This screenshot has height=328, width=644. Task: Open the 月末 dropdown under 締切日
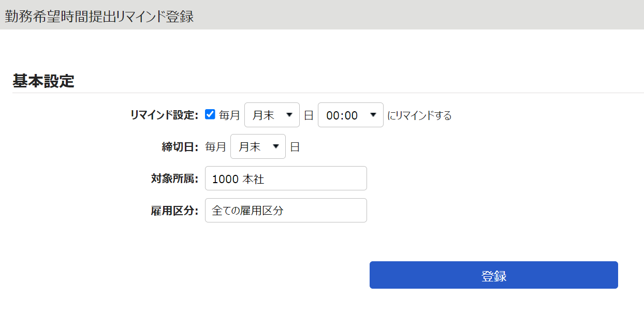coord(258,146)
